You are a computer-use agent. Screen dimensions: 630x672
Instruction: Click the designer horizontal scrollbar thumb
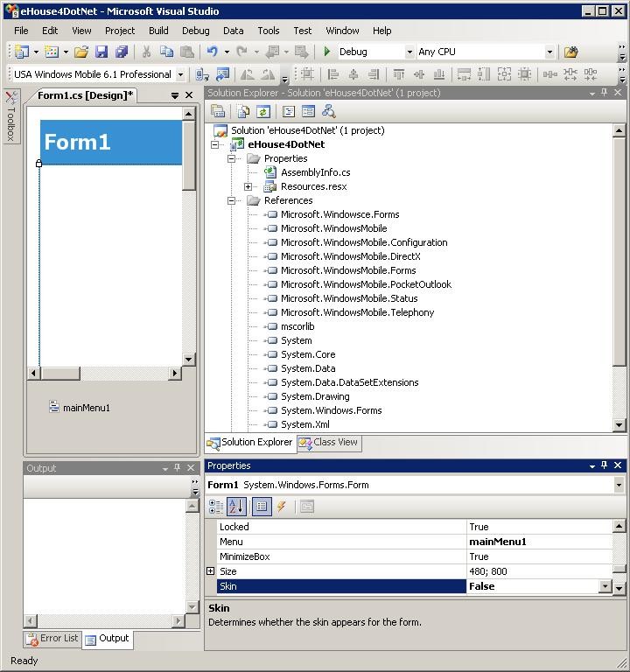coord(60,374)
